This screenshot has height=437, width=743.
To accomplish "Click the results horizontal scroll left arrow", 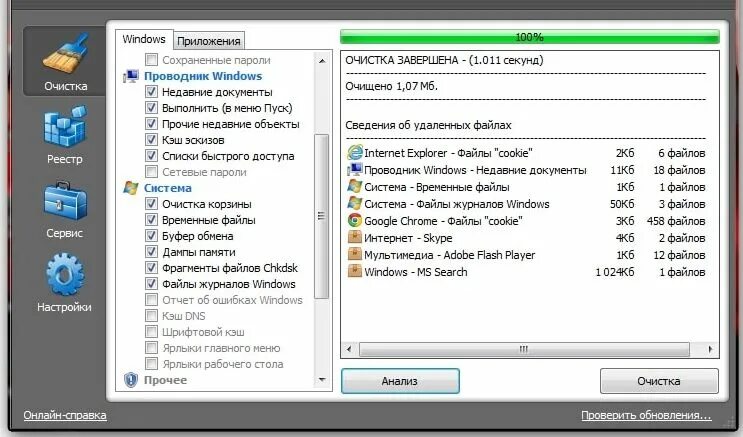I will [349, 349].
